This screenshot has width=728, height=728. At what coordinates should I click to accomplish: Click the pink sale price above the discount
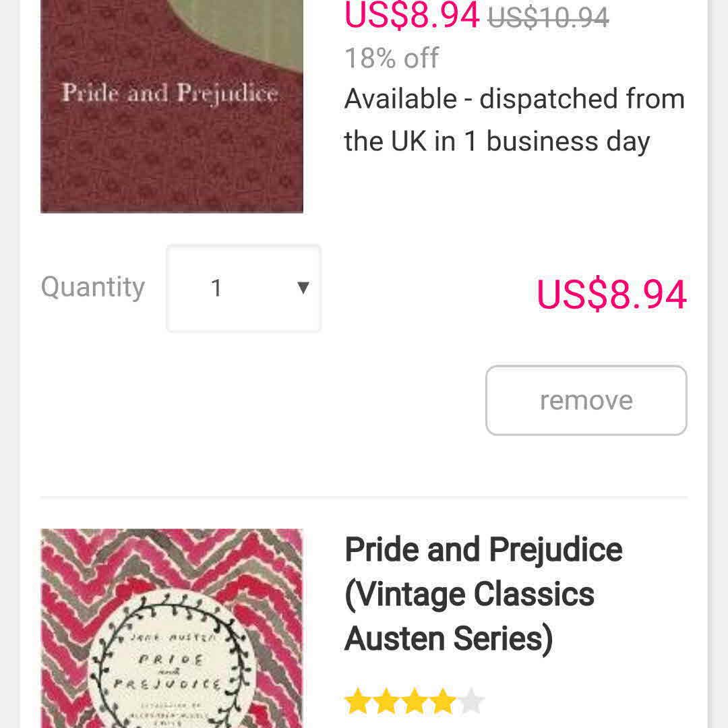point(411,15)
